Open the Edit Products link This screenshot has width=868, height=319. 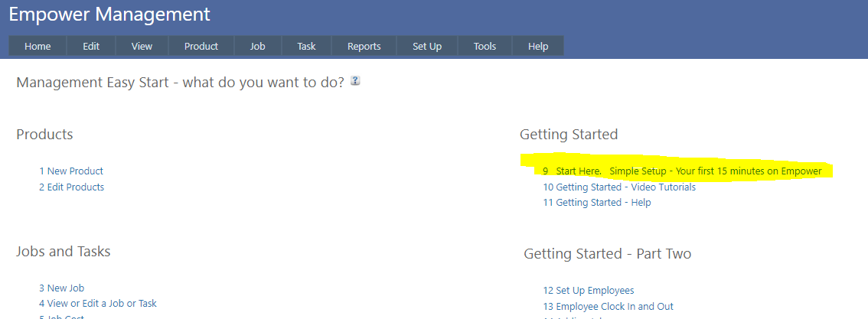(75, 187)
